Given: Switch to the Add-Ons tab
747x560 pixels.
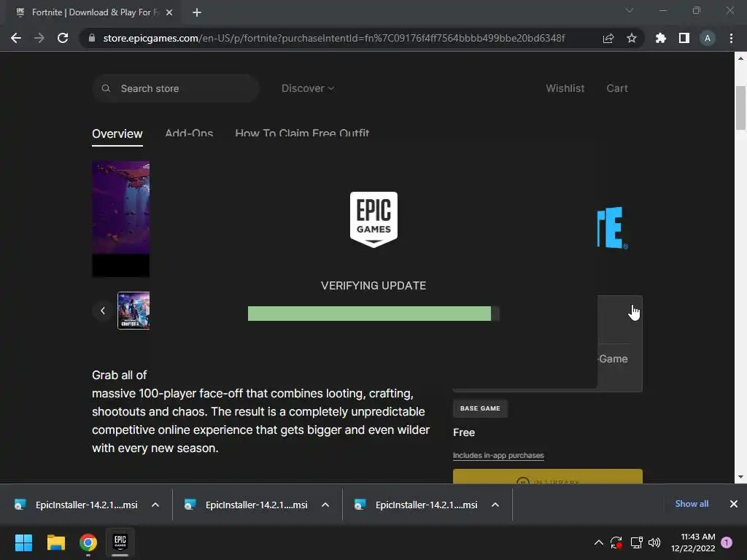Looking at the screenshot, I should click(189, 133).
